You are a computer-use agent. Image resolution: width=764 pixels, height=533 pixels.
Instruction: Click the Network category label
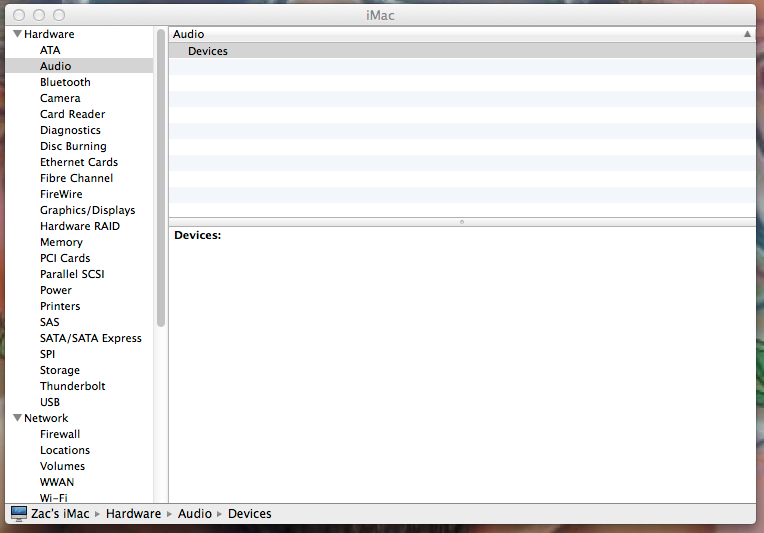(x=46, y=418)
